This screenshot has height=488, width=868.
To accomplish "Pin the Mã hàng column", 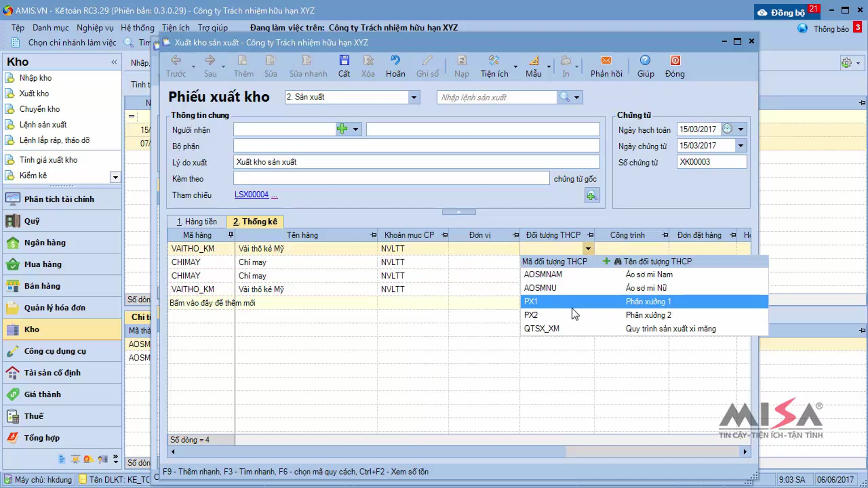I will coord(230,235).
